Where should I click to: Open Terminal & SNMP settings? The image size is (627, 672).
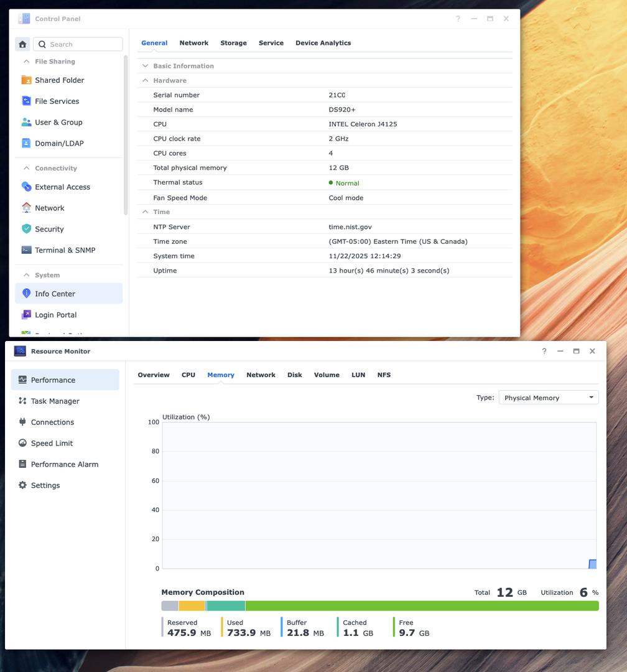pos(68,250)
